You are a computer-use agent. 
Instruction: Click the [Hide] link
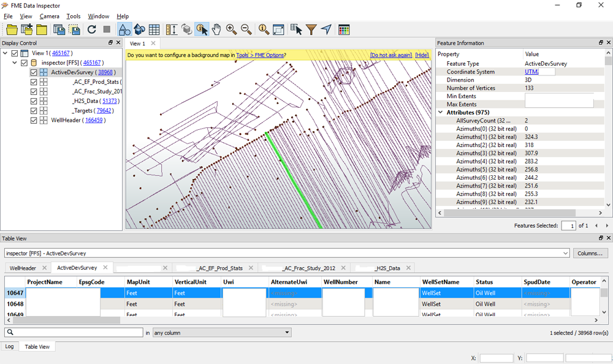(422, 55)
